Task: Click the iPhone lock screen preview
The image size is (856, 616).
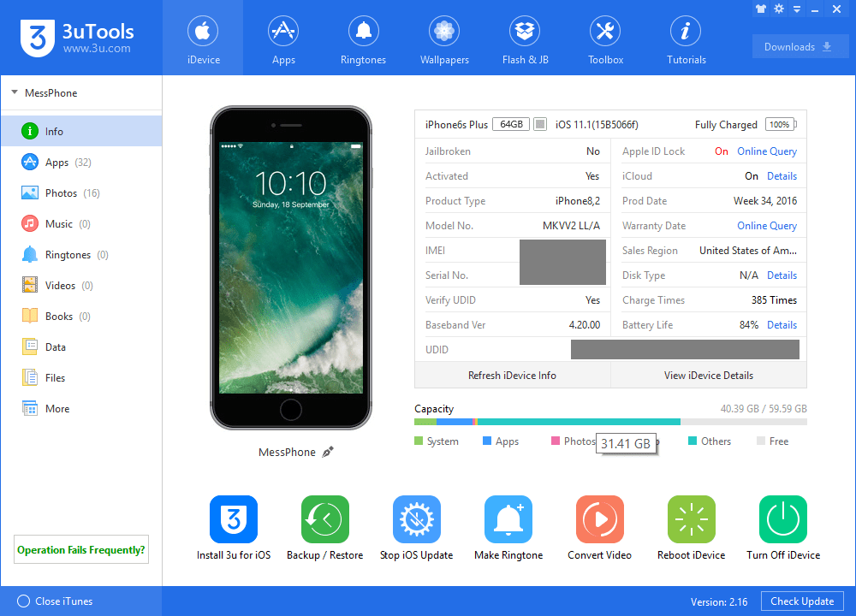Action: point(291,267)
